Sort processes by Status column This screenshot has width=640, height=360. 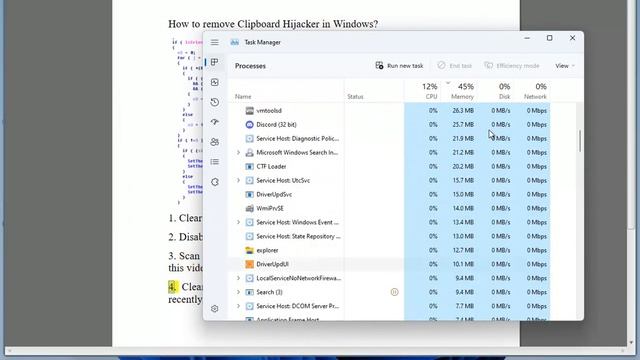click(x=355, y=97)
